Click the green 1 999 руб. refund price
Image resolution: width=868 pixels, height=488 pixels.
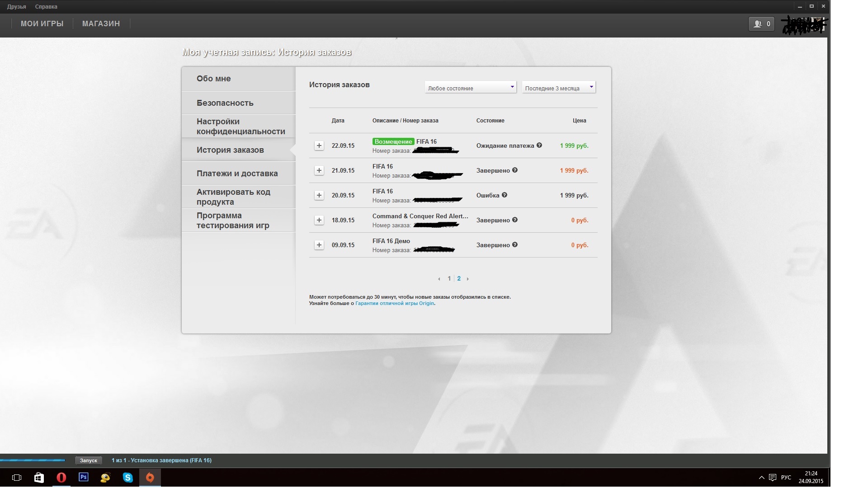(x=574, y=145)
